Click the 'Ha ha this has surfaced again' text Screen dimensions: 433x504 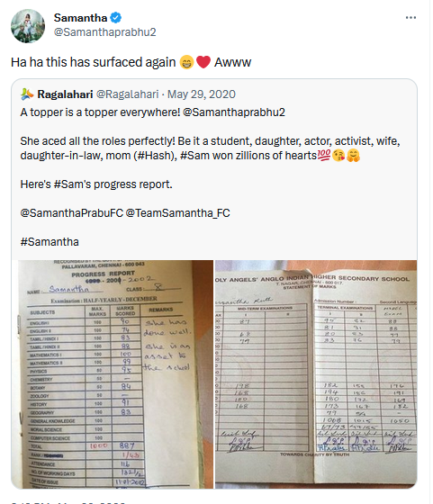click(94, 62)
